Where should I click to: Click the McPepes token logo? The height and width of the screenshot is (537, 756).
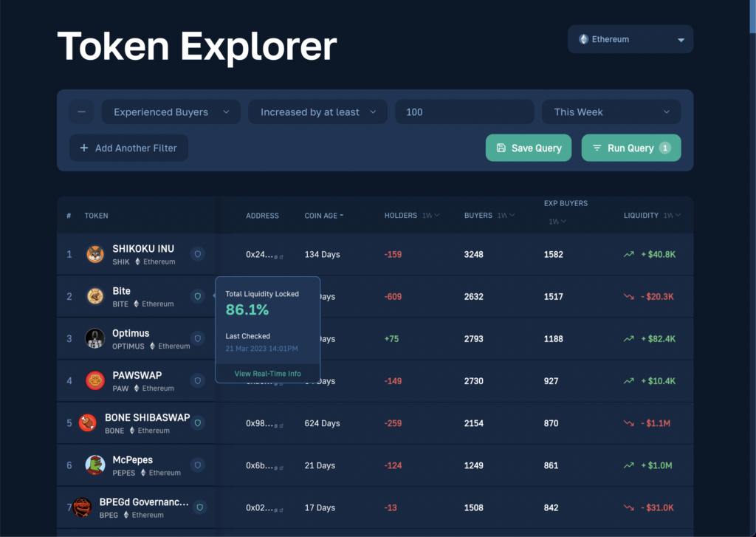click(x=95, y=465)
